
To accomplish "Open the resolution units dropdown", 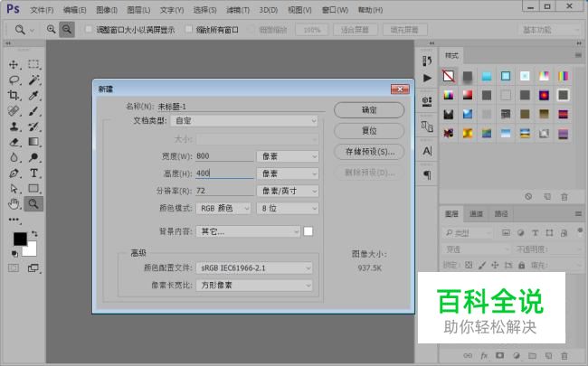I will [288, 191].
